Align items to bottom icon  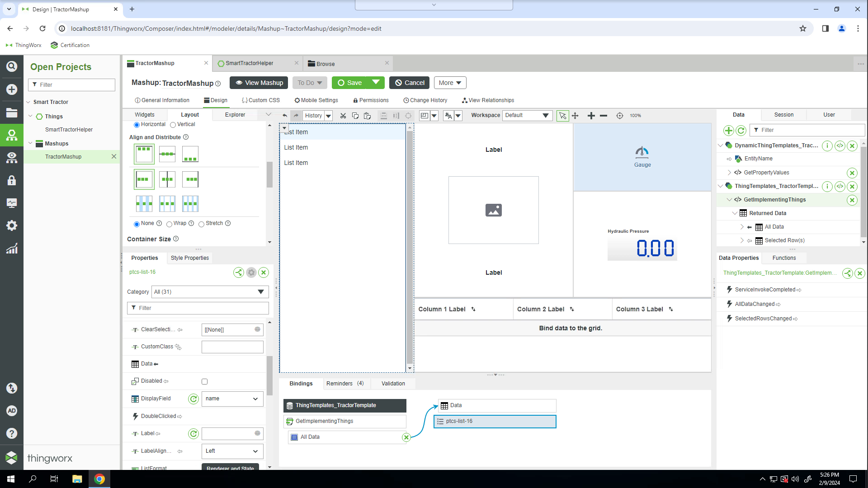[x=190, y=154]
